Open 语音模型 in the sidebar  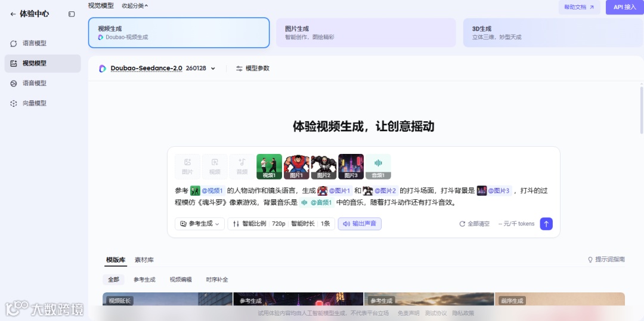point(43,84)
